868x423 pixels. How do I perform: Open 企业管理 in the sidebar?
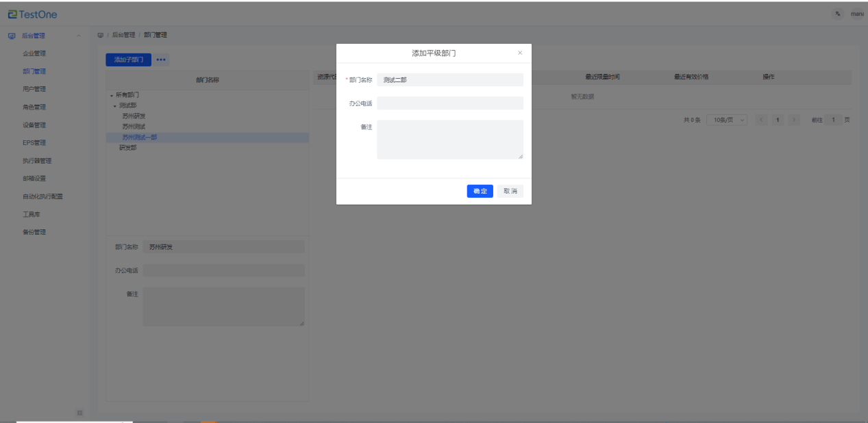34,53
